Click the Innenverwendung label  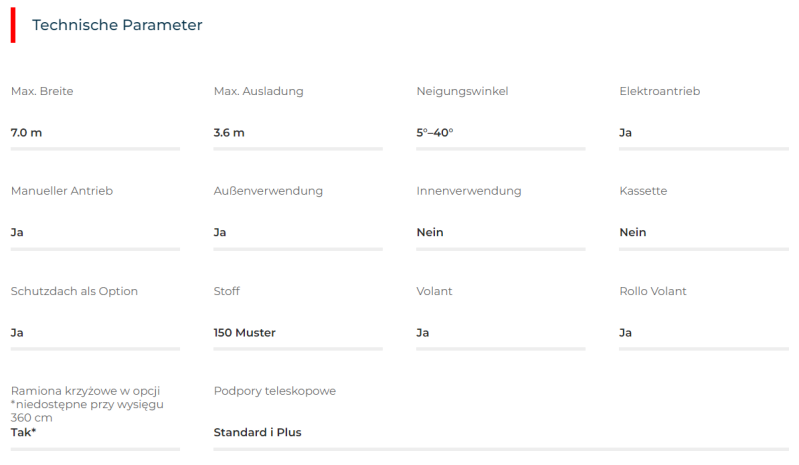[469, 191]
